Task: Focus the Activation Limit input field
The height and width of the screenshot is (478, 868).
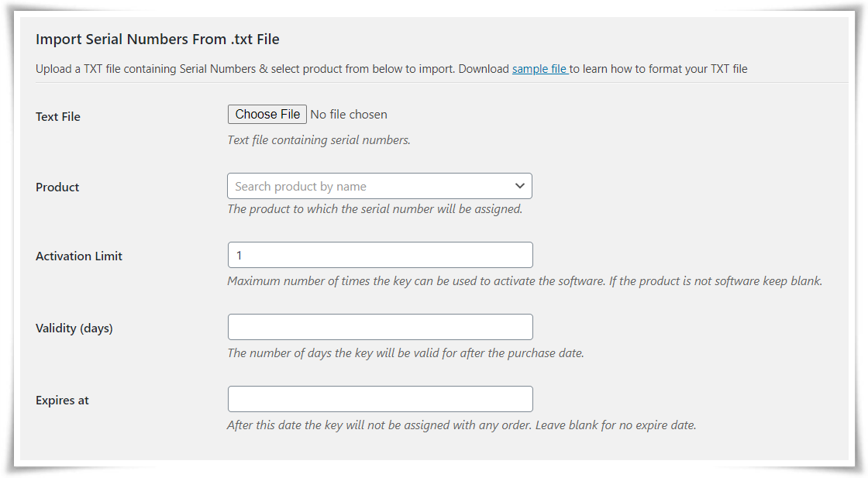Action: pyautogui.click(x=381, y=255)
